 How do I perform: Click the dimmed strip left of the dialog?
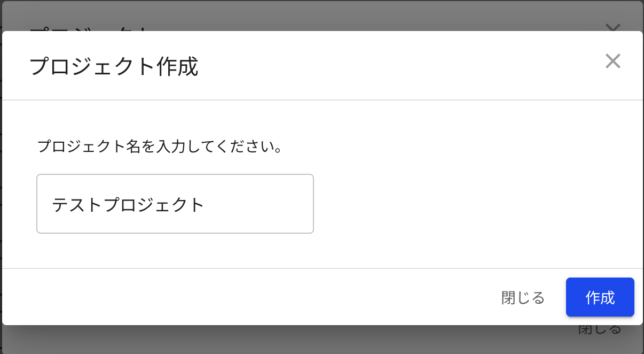coord(1,176)
